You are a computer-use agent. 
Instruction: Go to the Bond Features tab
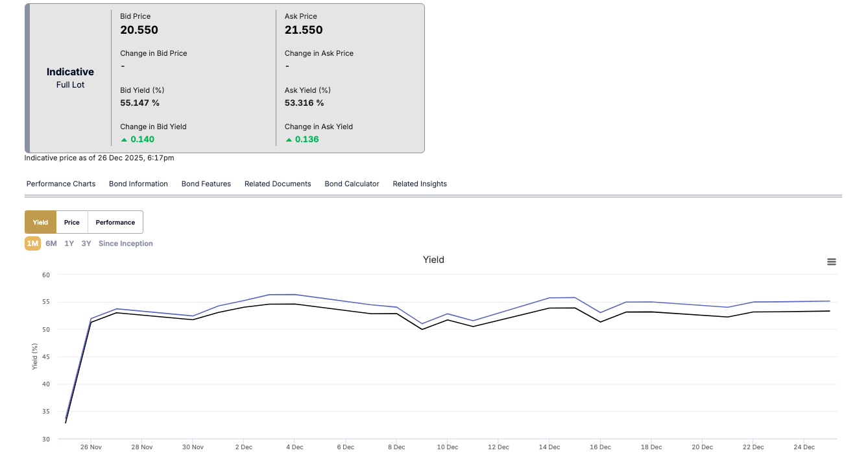(x=206, y=184)
